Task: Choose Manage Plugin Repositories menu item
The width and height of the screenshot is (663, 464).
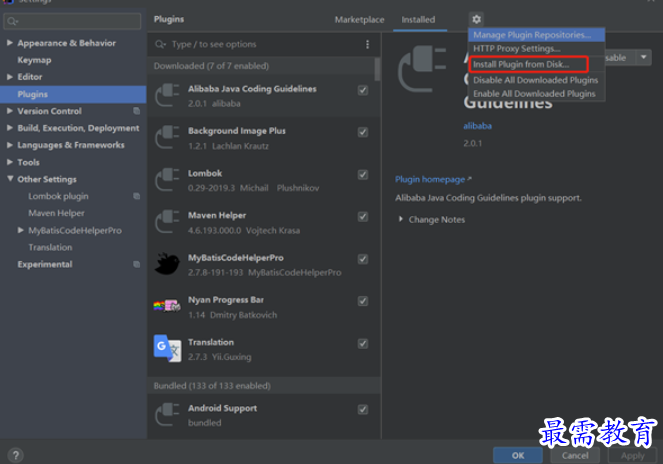Action: click(536, 35)
